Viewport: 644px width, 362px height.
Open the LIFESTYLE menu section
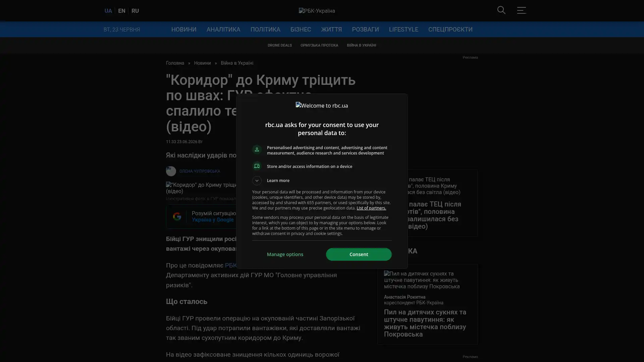(404, 29)
